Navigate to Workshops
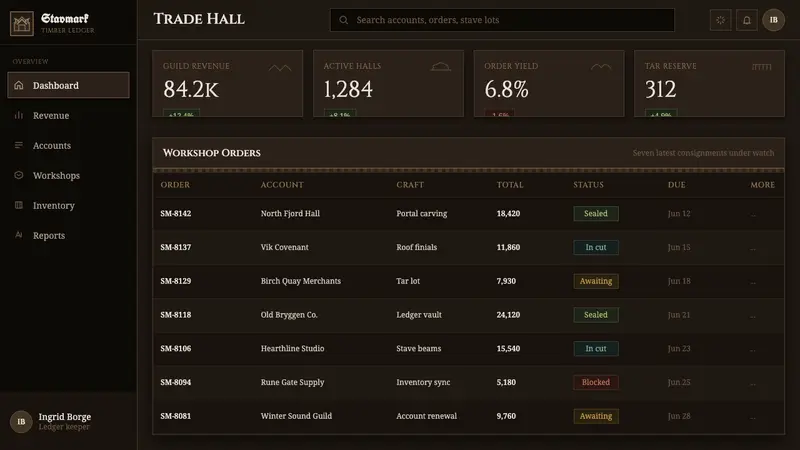The image size is (800, 450). pyautogui.click(x=68, y=176)
